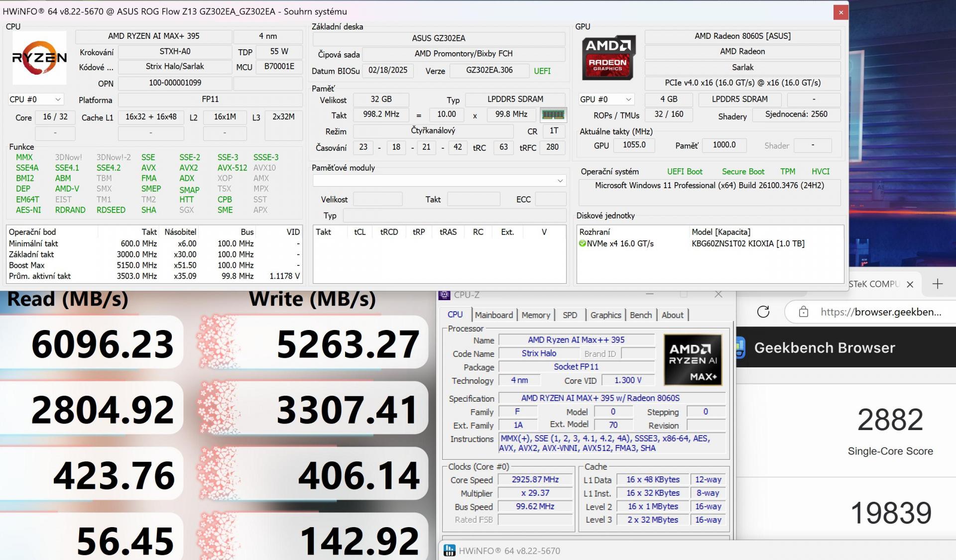Open the SPD tab in CPU-Z
This screenshot has height=560, width=956.
point(570,315)
